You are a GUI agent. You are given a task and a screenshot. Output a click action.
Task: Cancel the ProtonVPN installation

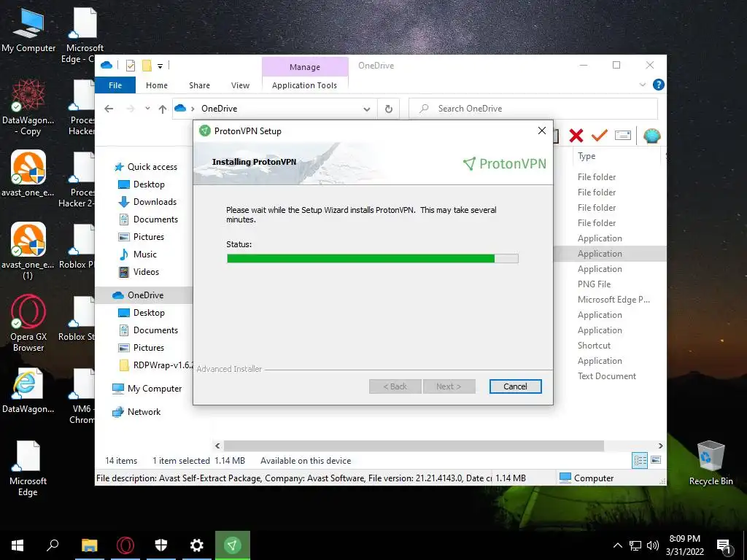click(x=515, y=386)
